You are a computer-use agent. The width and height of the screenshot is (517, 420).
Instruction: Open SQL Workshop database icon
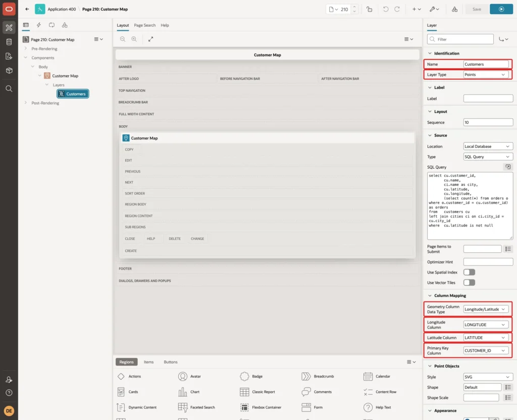pyautogui.click(x=9, y=42)
